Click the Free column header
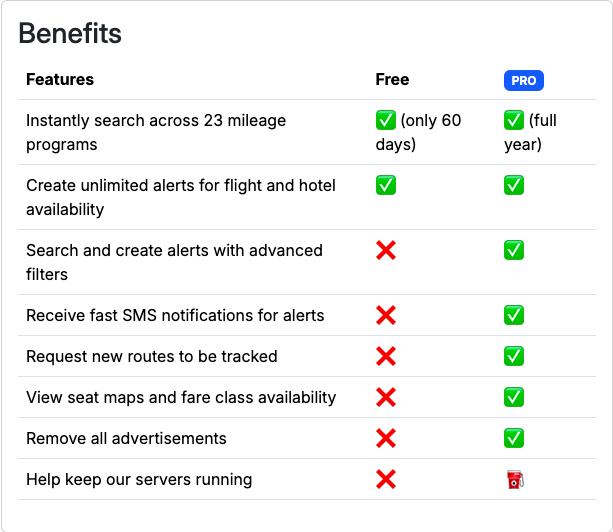The width and height of the screenshot is (613, 532). click(392, 80)
